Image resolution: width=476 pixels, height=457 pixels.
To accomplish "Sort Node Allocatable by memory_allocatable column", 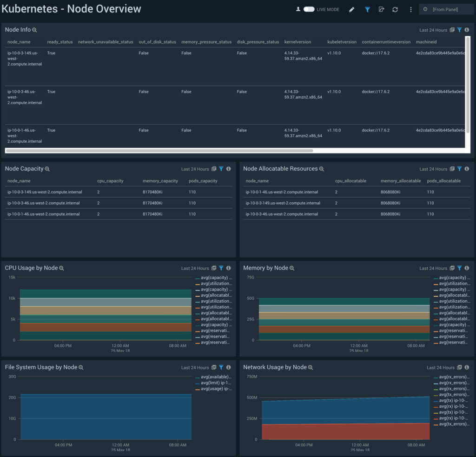I will click(401, 181).
